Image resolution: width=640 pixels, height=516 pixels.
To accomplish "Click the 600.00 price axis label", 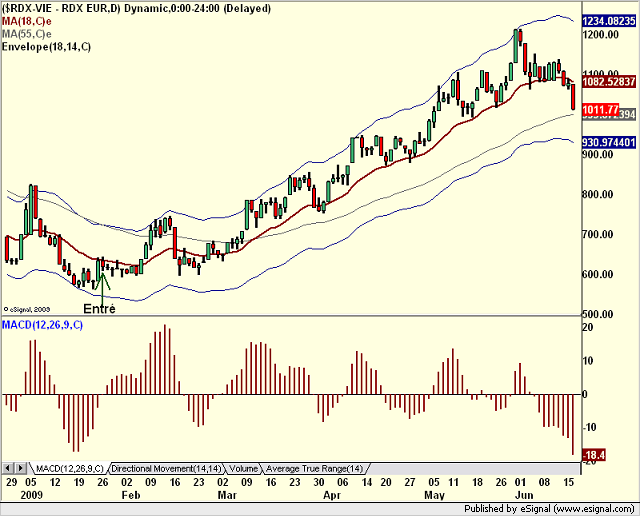I will 598,274.
